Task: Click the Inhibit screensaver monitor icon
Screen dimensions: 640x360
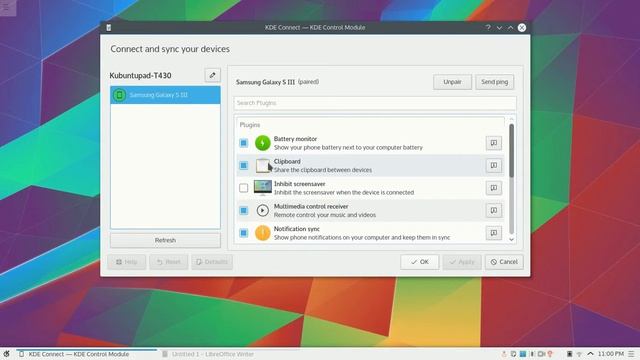Action: pyautogui.click(x=262, y=188)
